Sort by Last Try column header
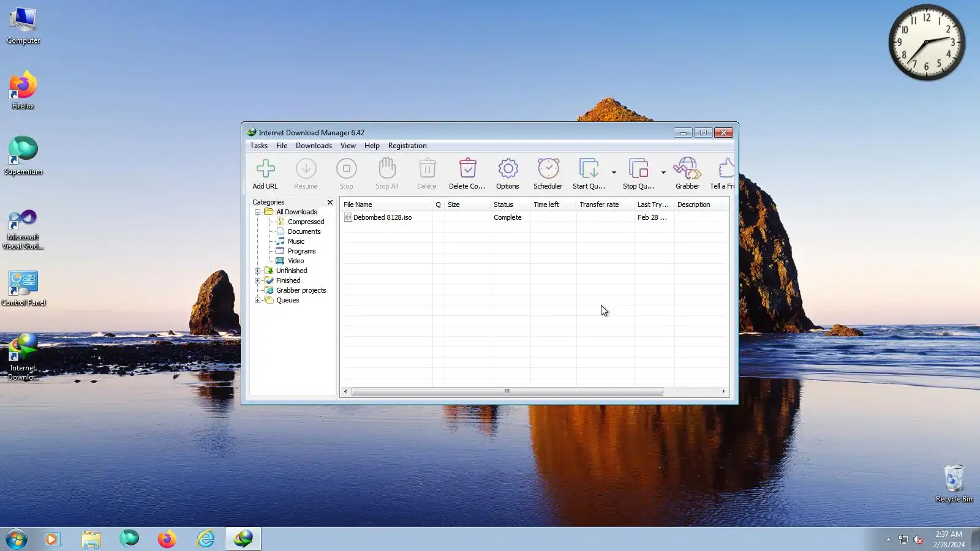 [x=655, y=204]
